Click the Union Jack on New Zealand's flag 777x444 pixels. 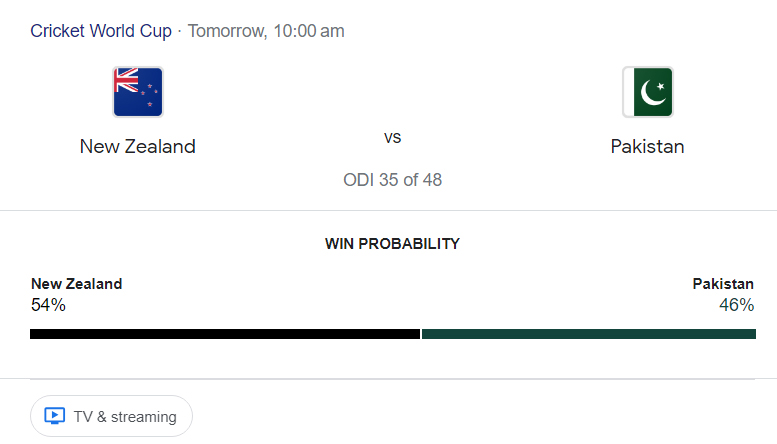(126, 80)
